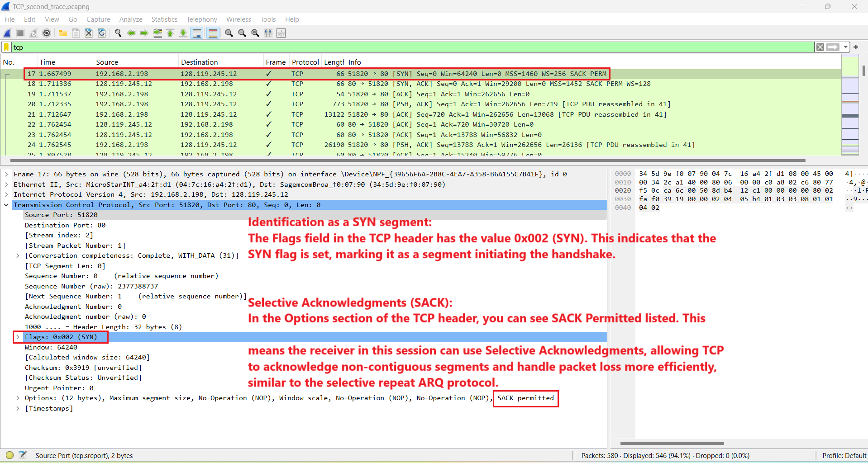Go to specified packet icon
The width and height of the screenshot is (868, 463).
point(157,33)
